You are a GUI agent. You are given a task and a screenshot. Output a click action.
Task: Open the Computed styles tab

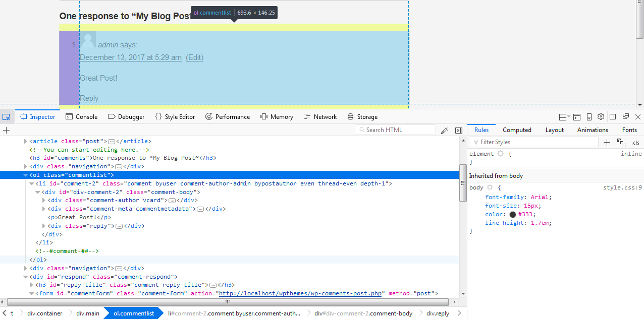(x=517, y=130)
